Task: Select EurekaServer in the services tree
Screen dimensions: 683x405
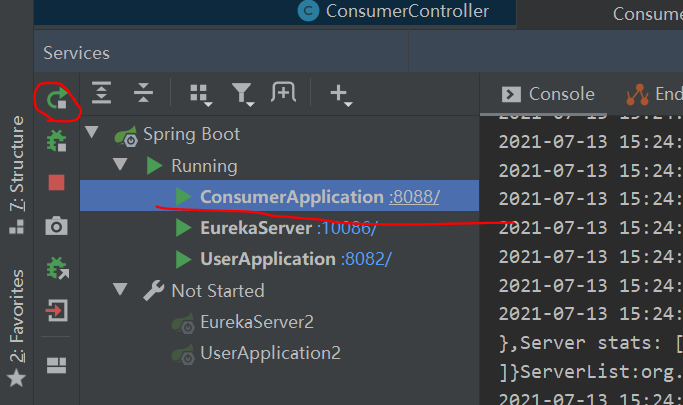Action: (256, 228)
